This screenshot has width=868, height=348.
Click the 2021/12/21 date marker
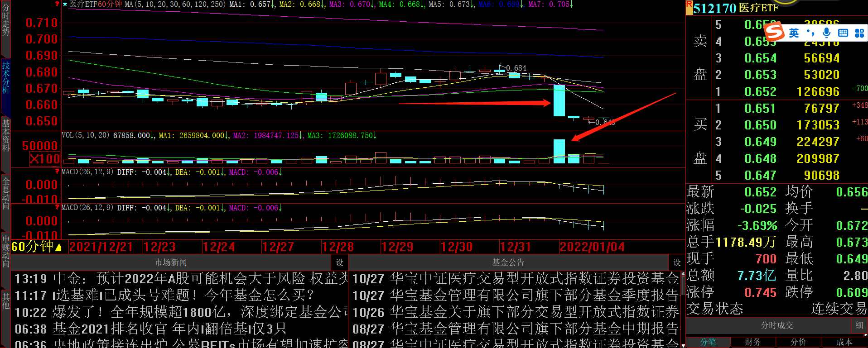point(101,247)
